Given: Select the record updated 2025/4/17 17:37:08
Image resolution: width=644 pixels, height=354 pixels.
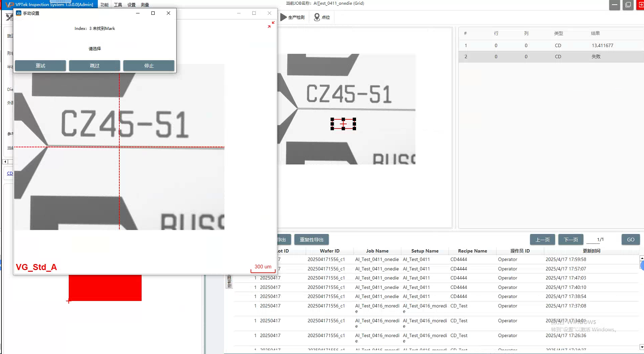Looking at the screenshot, I should click(x=436, y=309).
